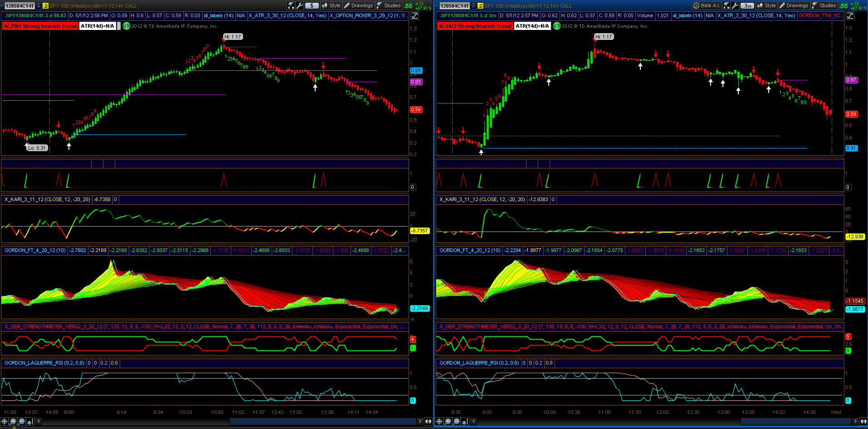Open left chart Style menu

(x=331, y=6)
